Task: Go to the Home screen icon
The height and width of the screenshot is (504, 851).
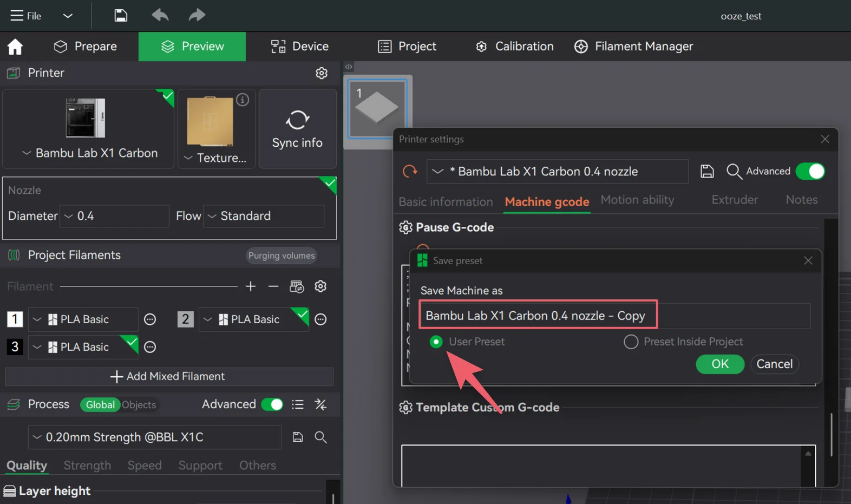Action: coord(15,47)
